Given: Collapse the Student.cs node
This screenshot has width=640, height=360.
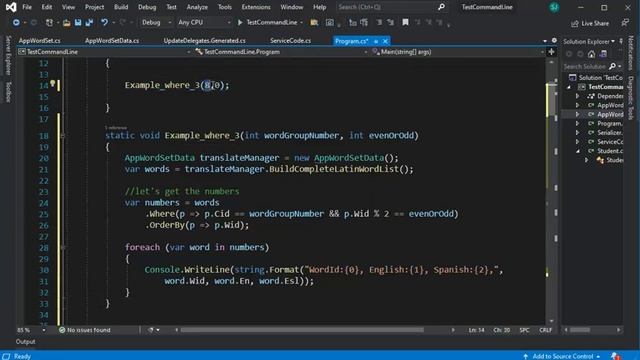Looking at the screenshot, I should (x=578, y=151).
